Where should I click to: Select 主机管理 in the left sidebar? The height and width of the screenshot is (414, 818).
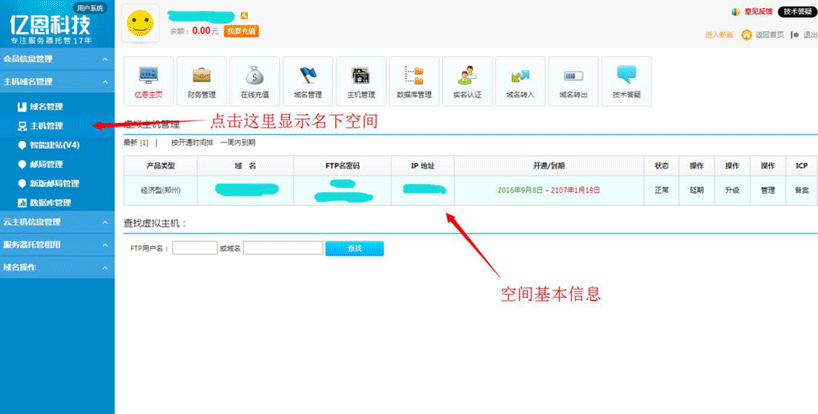(46, 126)
